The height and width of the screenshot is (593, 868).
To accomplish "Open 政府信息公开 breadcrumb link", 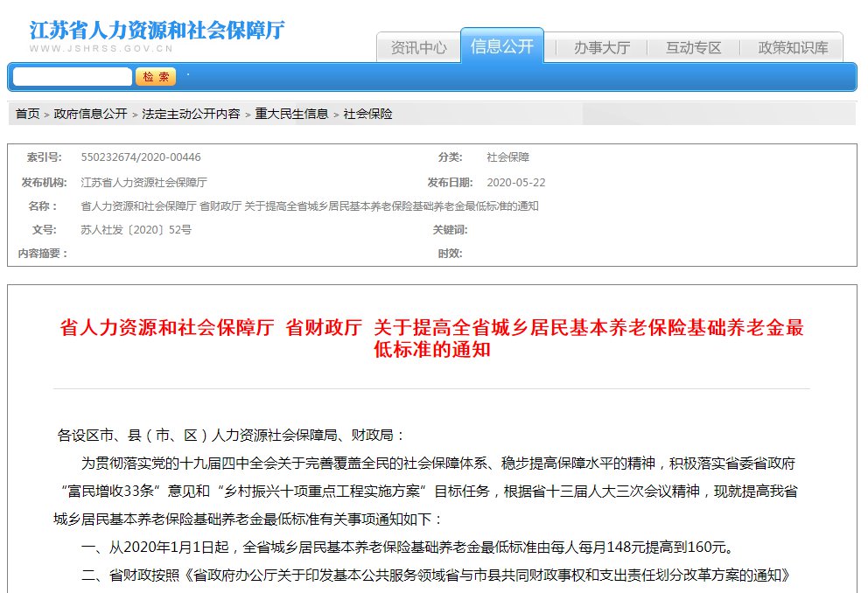I will click(x=90, y=114).
